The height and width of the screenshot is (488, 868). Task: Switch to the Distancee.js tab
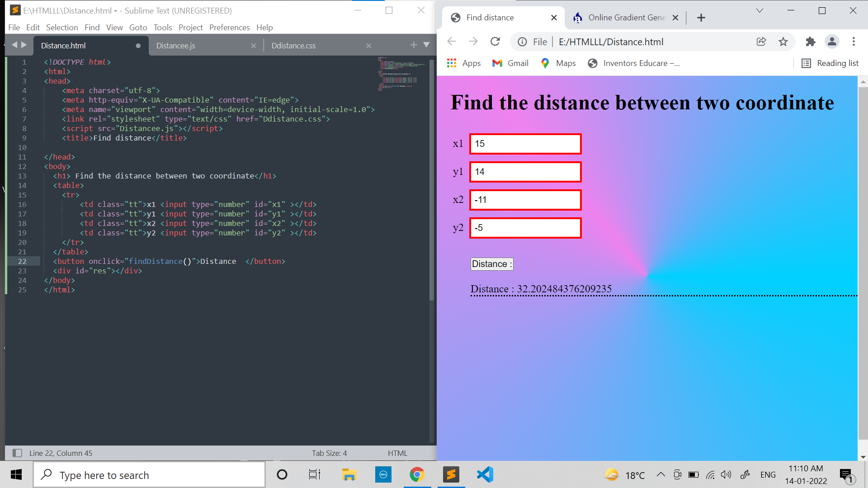[x=176, y=46]
